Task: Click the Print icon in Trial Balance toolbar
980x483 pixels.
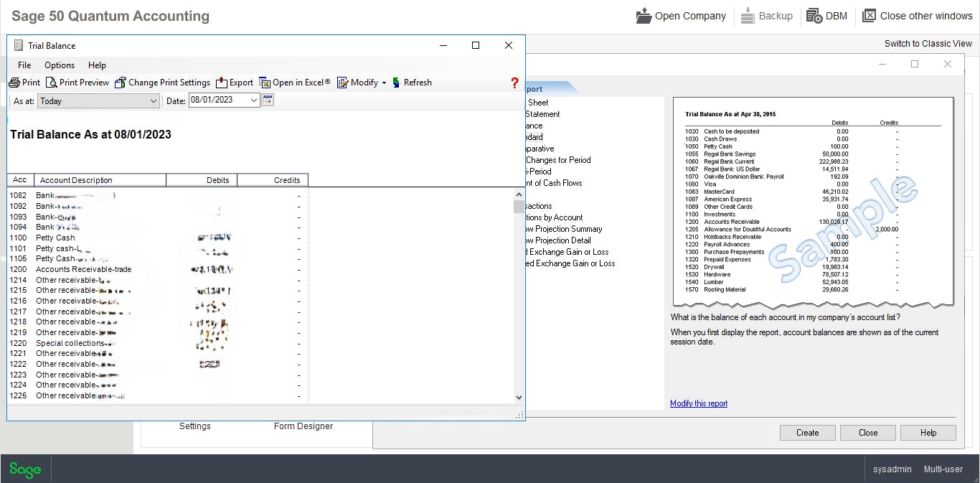Action: 24,82
